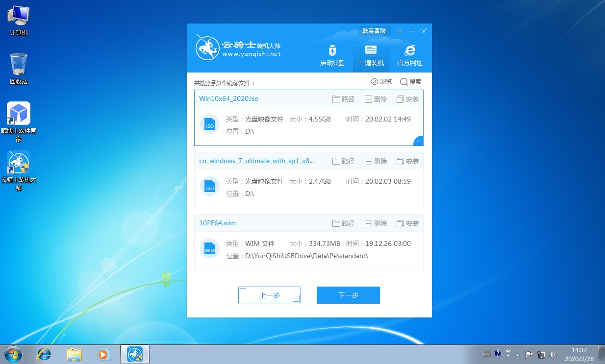This screenshot has height=364, width=605.
Task: Open the restore-window language bar options
Action: coord(508,351)
